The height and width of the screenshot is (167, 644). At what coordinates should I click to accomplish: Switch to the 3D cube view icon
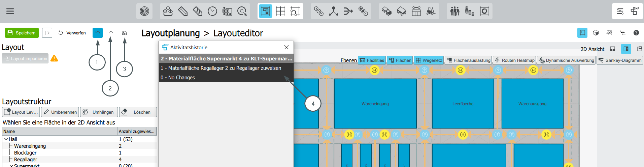point(596,33)
